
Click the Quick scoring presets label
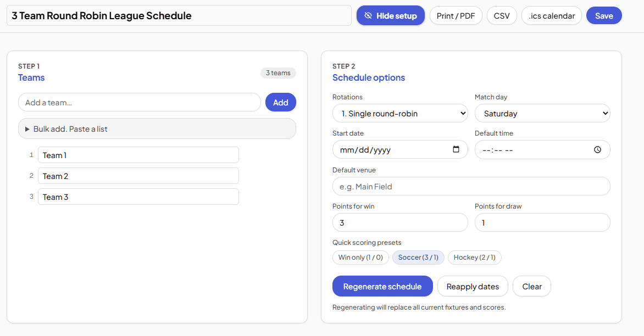[x=367, y=243]
